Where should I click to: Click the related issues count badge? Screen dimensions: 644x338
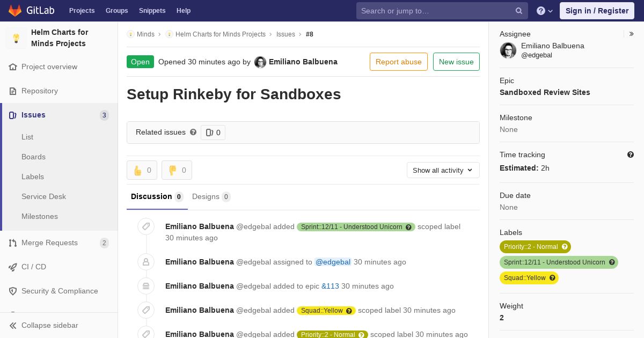click(x=213, y=133)
